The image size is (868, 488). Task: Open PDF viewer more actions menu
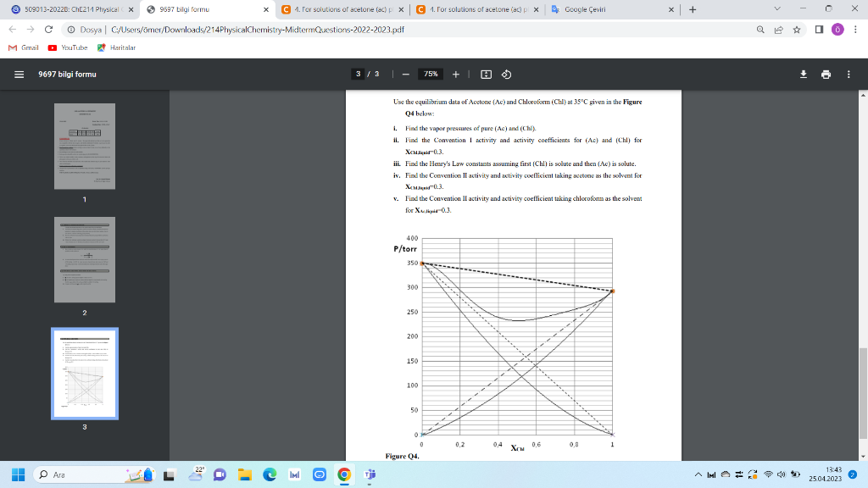click(x=849, y=75)
